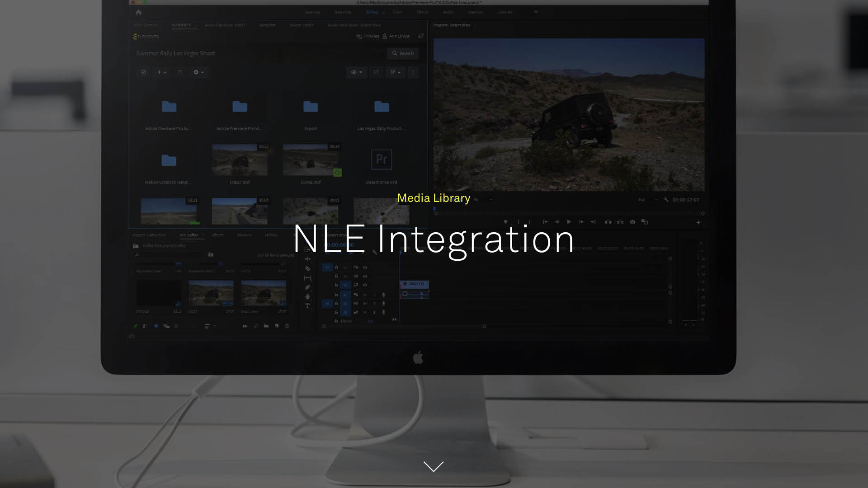This screenshot has width=868, height=488.
Task: Select the Type tool
Action: pyautogui.click(x=308, y=306)
